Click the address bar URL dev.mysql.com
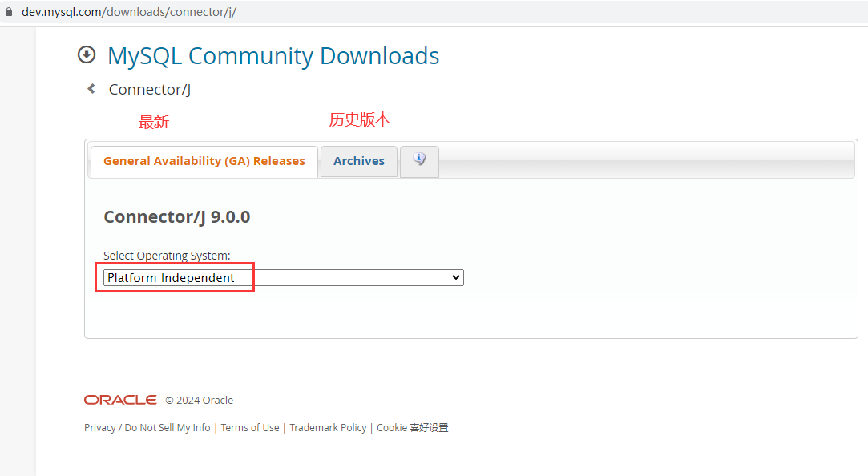Screen dimensions: 868x476 tap(129, 12)
